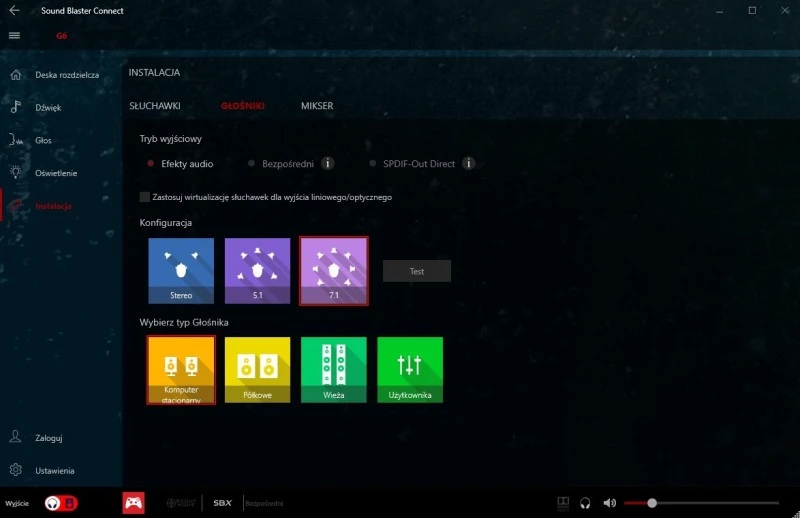Go to the Oświetlenie lighting section
Screen dimensions: 800x518
(x=56, y=173)
